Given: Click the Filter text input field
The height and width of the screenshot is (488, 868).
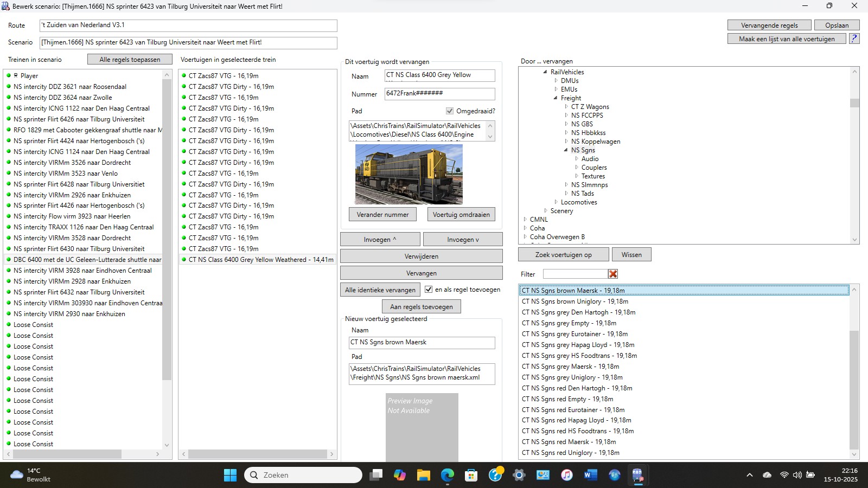Looking at the screenshot, I should [x=575, y=274].
